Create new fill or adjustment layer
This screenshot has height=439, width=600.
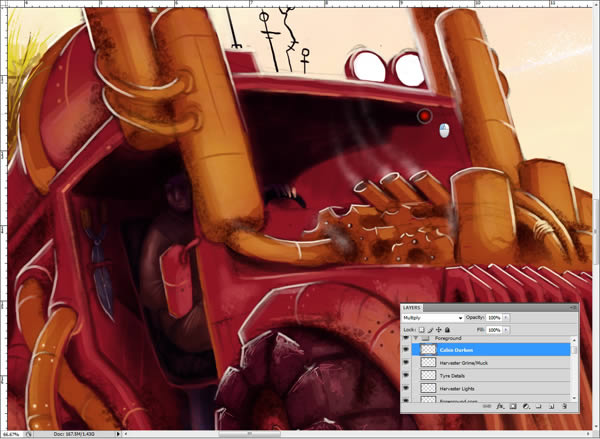click(x=526, y=406)
